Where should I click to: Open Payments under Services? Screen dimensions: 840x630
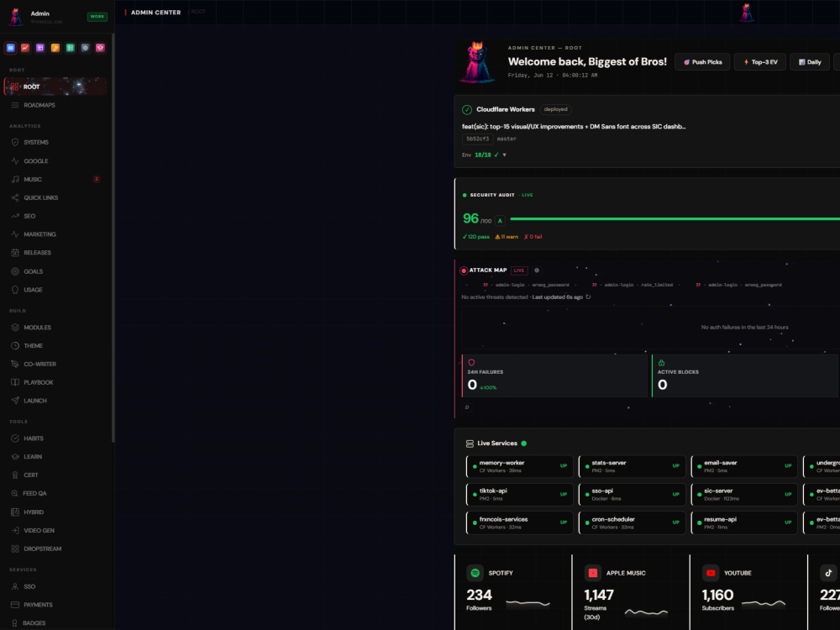tap(55, 604)
